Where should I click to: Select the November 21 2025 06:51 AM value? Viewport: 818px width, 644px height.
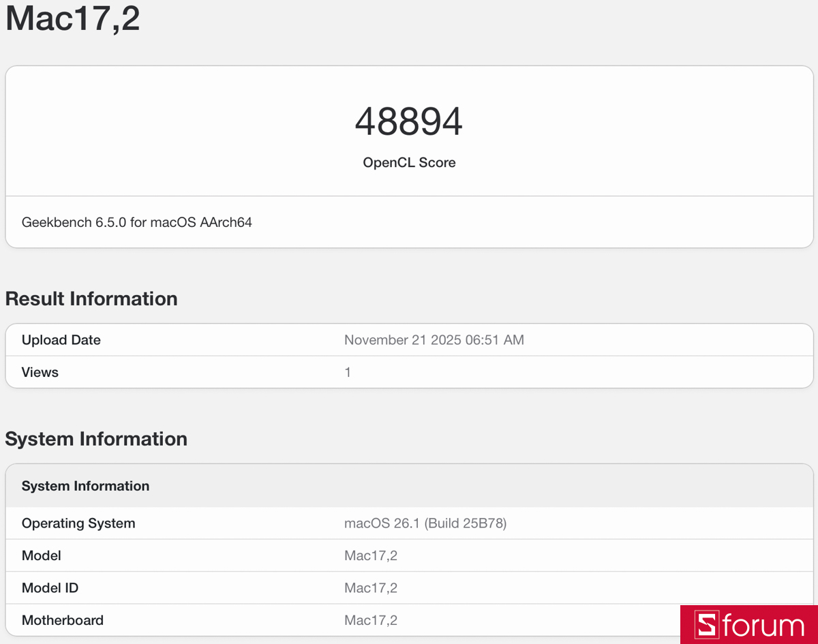tap(434, 340)
